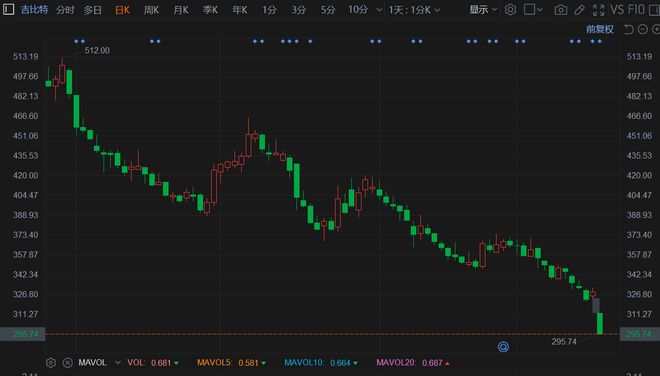Click the highlighted 295.74 left axis tag

coord(23,334)
